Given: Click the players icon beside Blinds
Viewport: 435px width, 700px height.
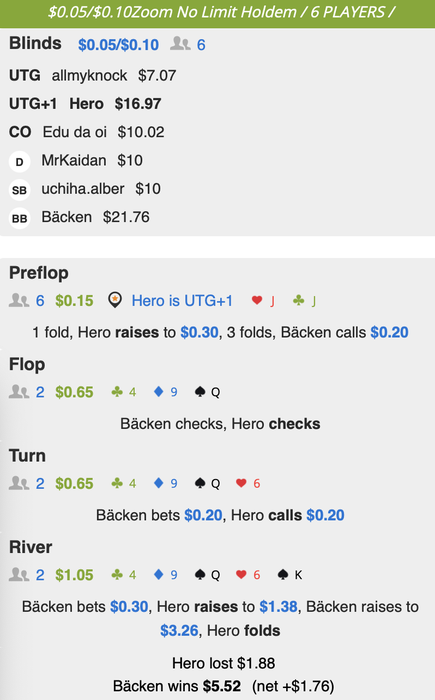Looking at the screenshot, I should [180, 44].
